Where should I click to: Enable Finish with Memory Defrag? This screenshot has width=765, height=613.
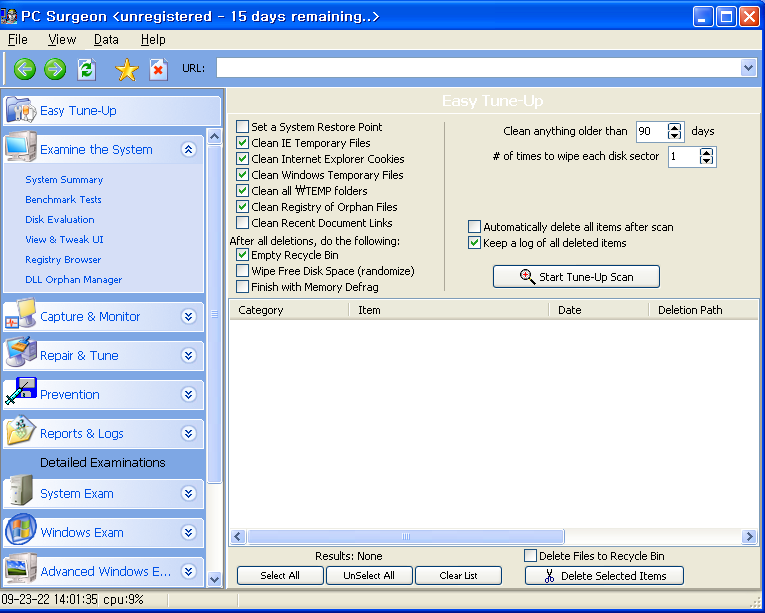(242, 287)
